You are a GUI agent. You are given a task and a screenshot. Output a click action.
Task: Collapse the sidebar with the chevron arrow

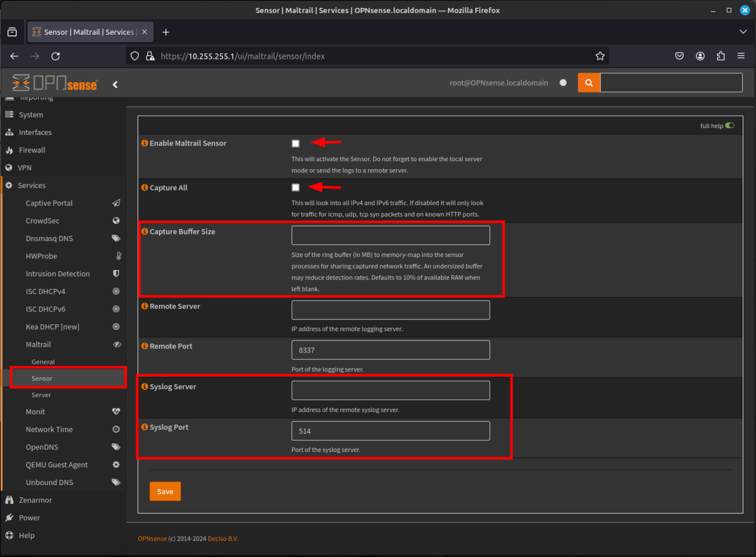115,84
